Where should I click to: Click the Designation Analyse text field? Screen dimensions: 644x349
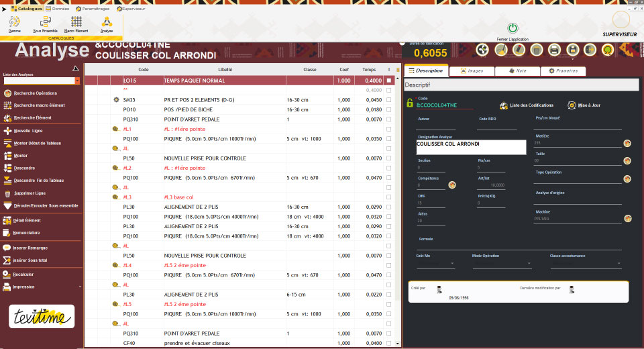click(470, 147)
